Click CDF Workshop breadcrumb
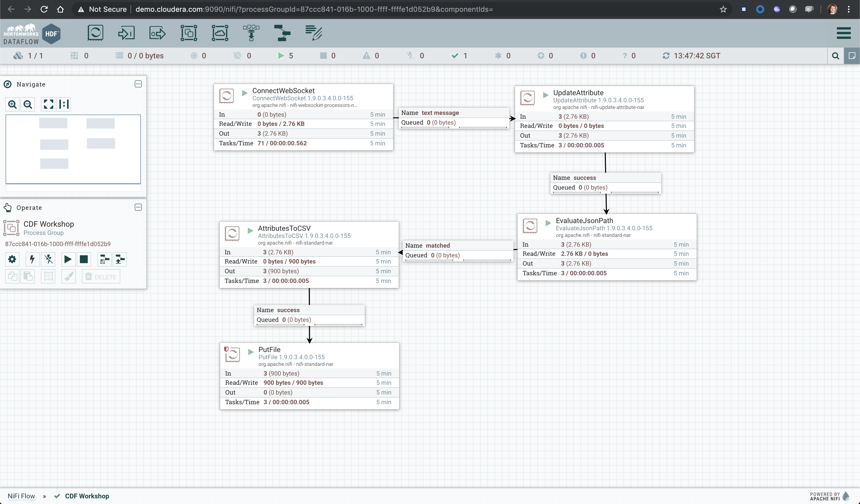Viewport: 860px width, 504px height. 87,496
